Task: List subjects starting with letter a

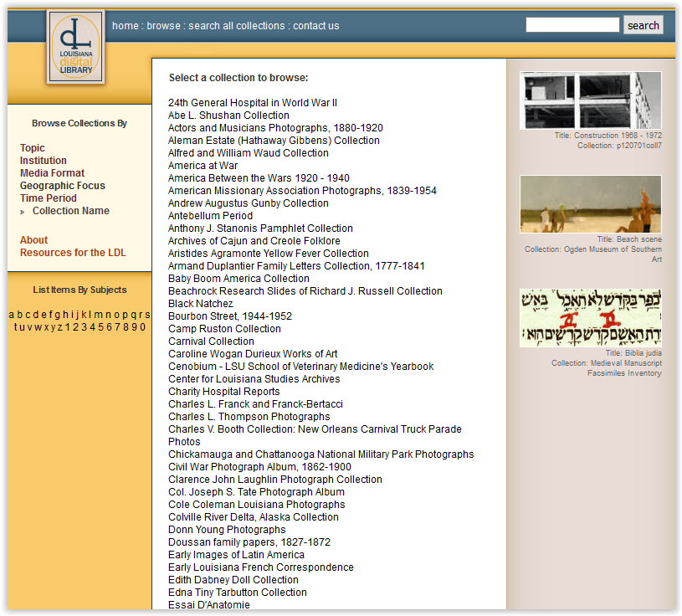Action: coord(12,315)
